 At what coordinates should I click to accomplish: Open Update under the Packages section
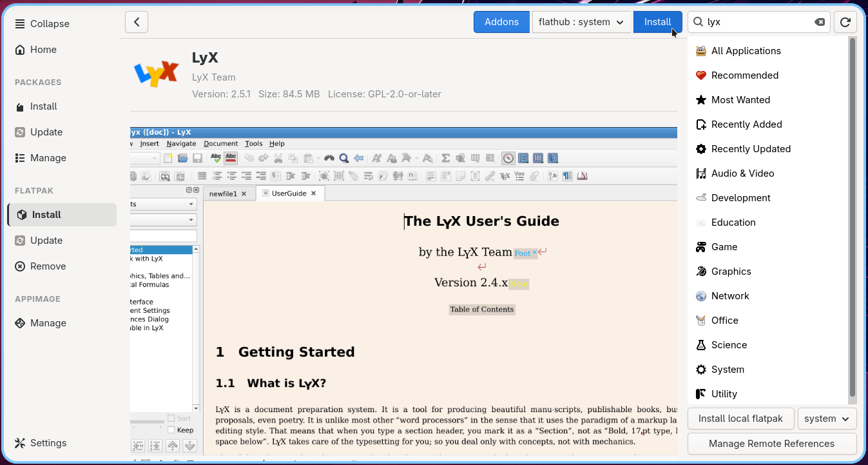62,132
